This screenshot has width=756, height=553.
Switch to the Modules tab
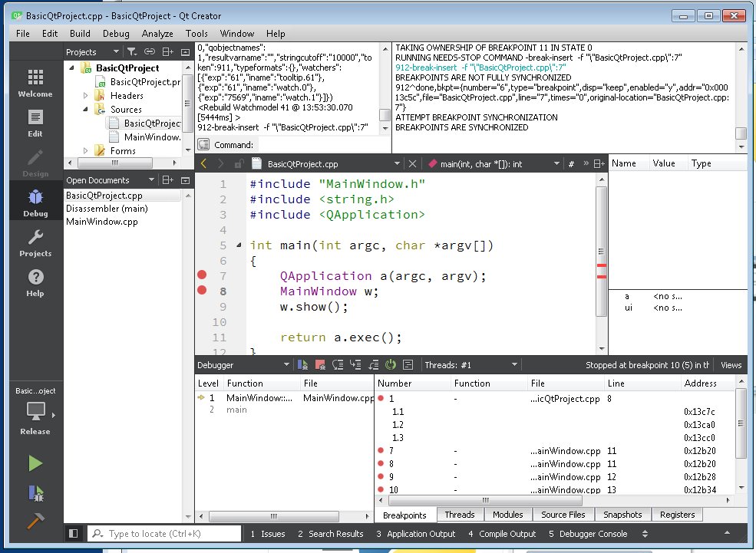[507, 515]
